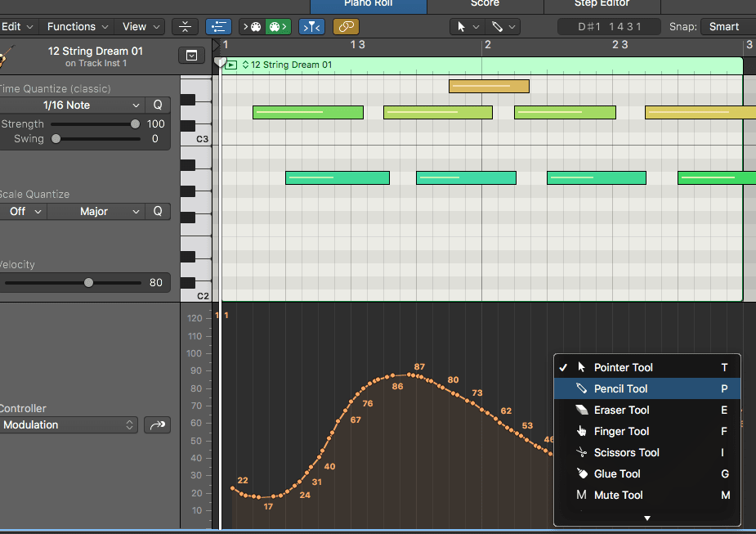Choose Pencil Tool from the tool menu
This screenshot has width=756, height=534.
pos(647,388)
